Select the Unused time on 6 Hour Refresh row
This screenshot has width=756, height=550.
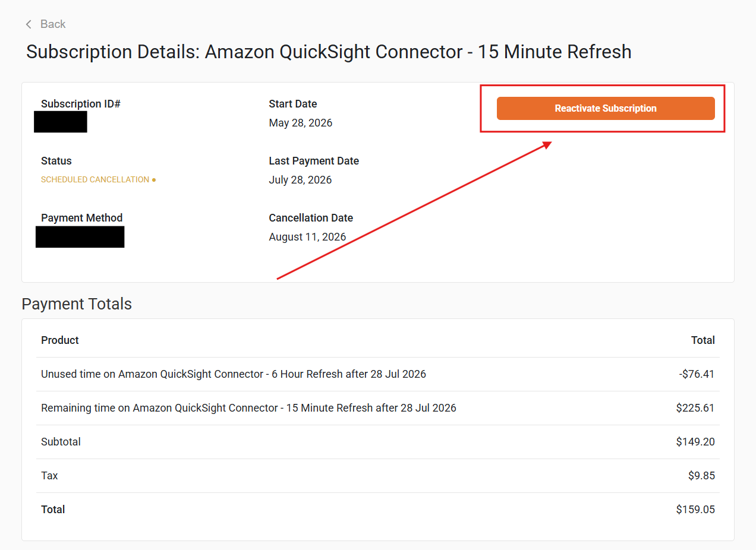click(x=378, y=374)
